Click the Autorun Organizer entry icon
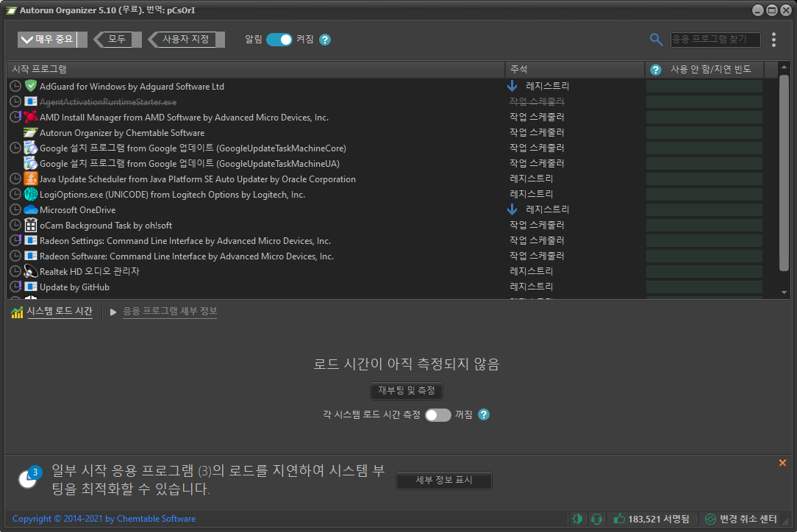The width and height of the screenshot is (797, 532). click(x=31, y=132)
